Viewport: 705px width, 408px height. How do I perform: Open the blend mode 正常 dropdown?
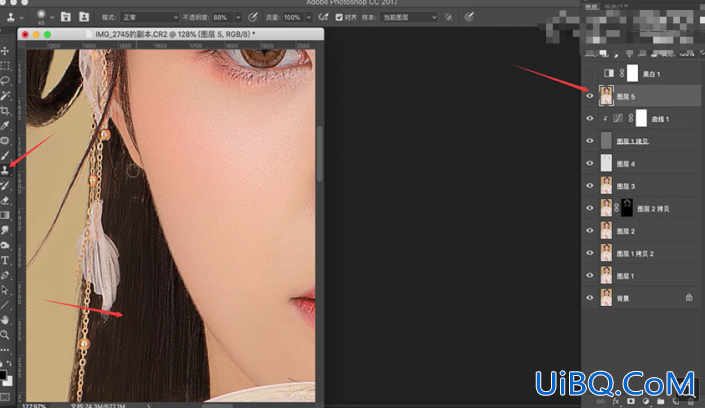point(150,18)
